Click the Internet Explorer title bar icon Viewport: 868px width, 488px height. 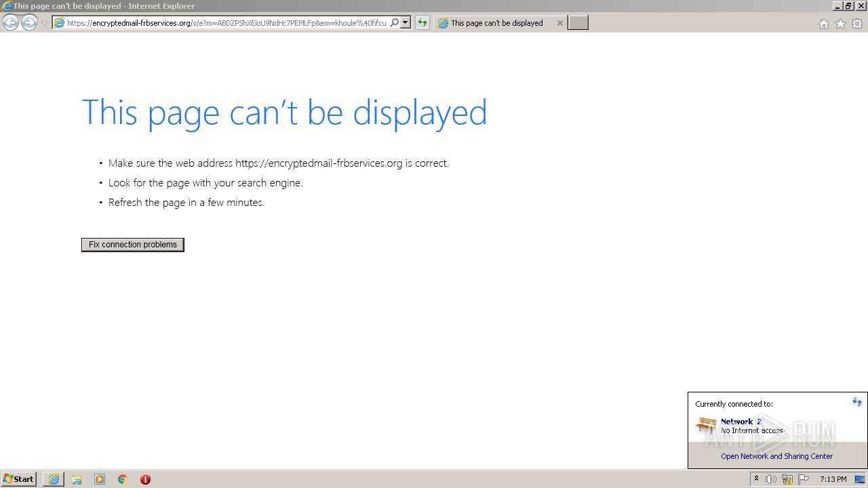click(x=7, y=6)
